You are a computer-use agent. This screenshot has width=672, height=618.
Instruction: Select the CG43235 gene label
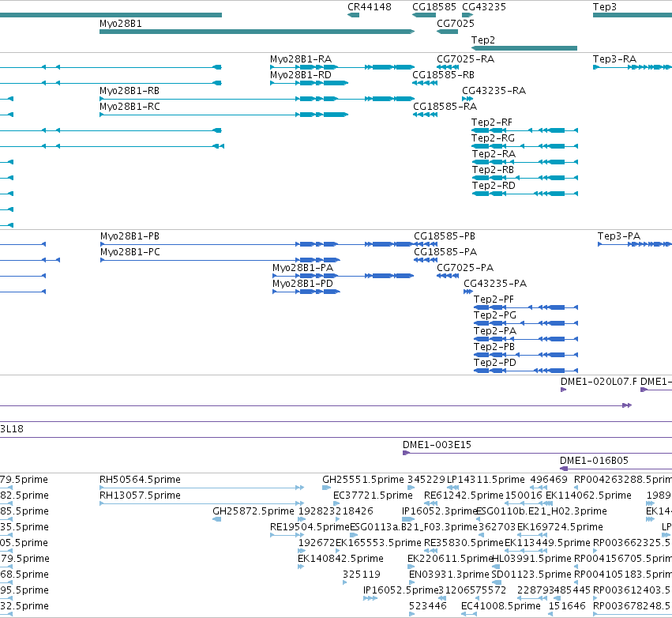pos(484,7)
